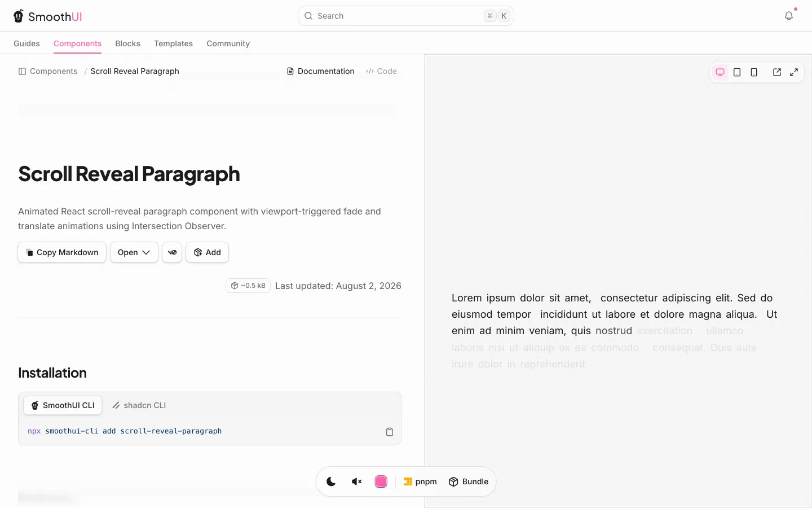812x508 pixels.
Task: Focus the Search input field
Action: pos(405,16)
